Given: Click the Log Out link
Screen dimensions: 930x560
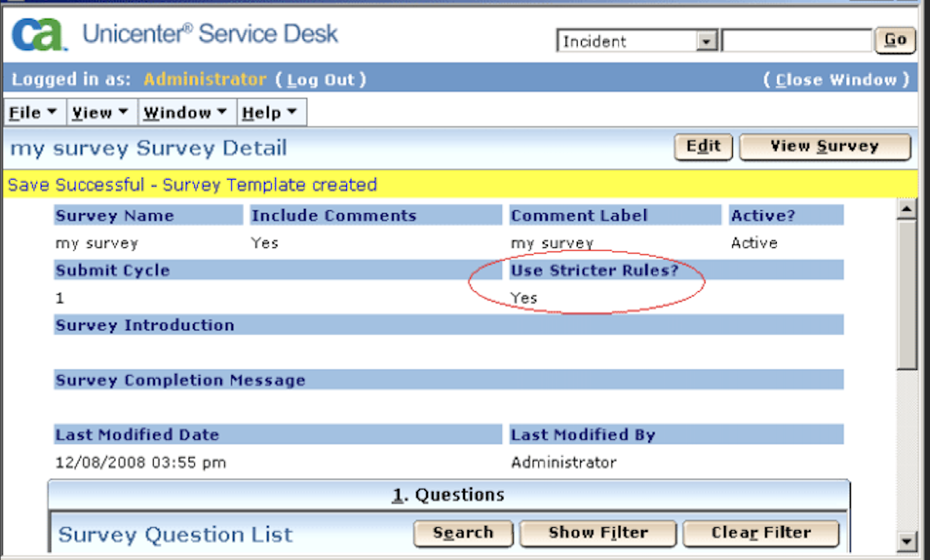Looking at the screenshot, I should click(321, 80).
